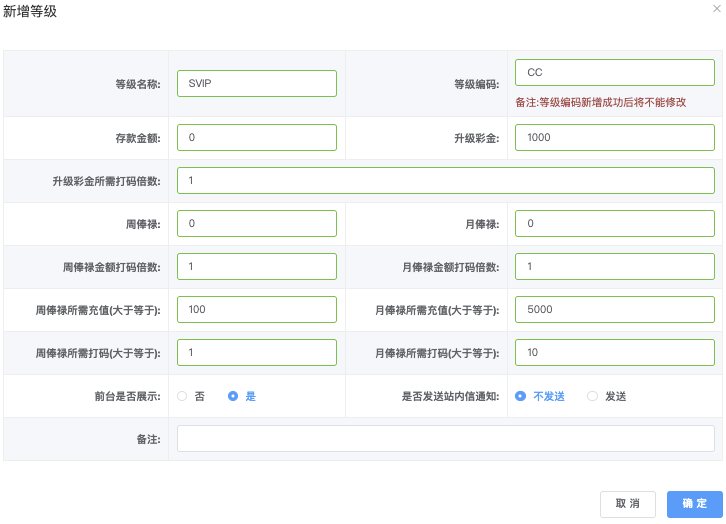Click the 升级彩金所需打码倍数 input
Screen dimensions: 726x524
pyautogui.click(x=445, y=180)
